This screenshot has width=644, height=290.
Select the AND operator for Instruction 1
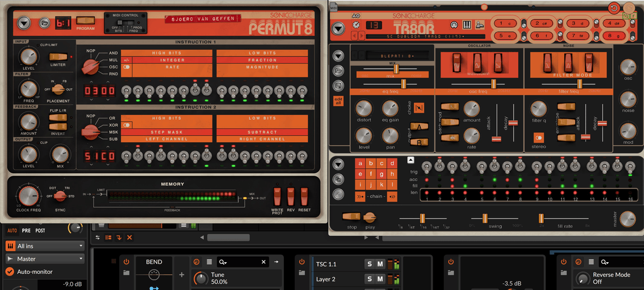pyautogui.click(x=114, y=53)
